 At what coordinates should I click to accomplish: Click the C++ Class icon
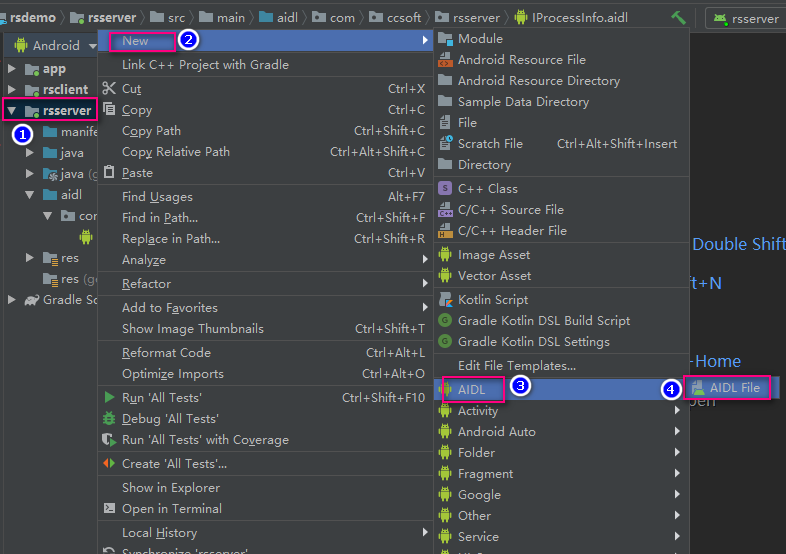tap(445, 189)
